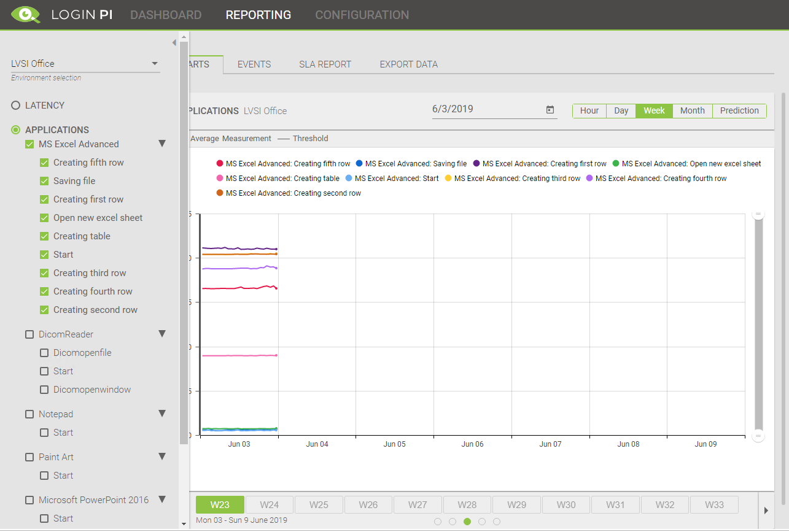
Task: Uncheck Saving file checkbox
Action: coord(44,181)
